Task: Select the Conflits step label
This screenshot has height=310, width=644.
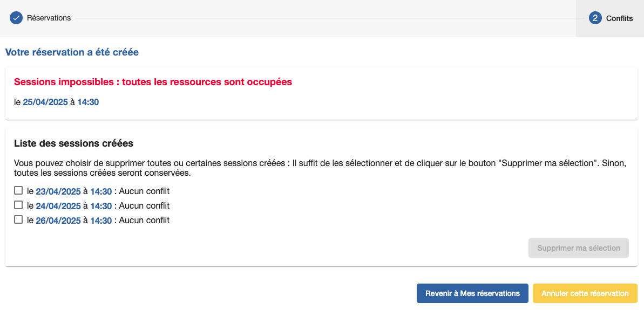Action: 619,18
